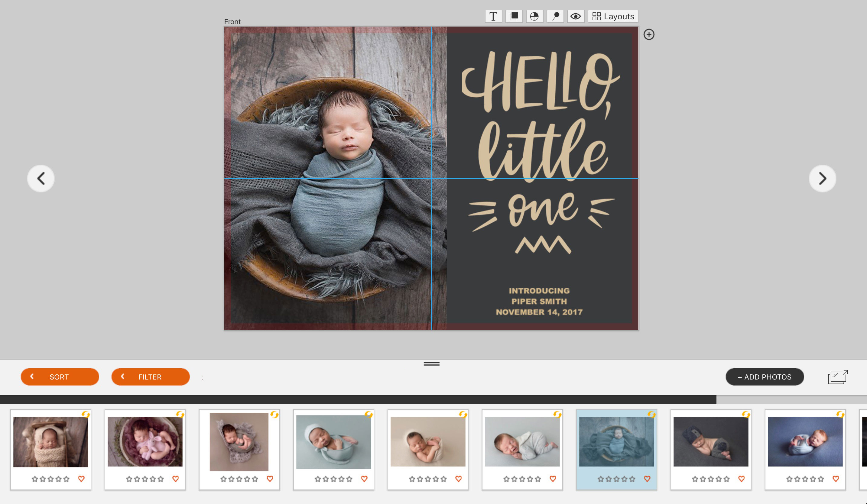Click the dark horizontal scrollbar of photo tray
The height and width of the screenshot is (504, 867).
358,399
